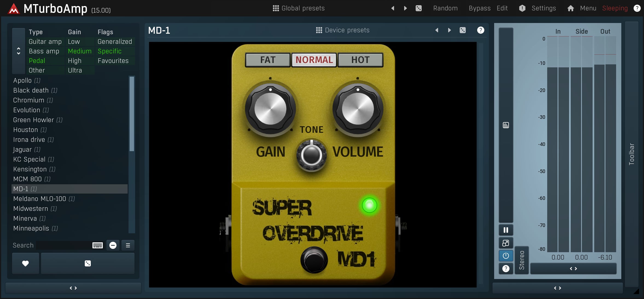Click the Bypass button
The height and width of the screenshot is (299, 644).
click(479, 8)
